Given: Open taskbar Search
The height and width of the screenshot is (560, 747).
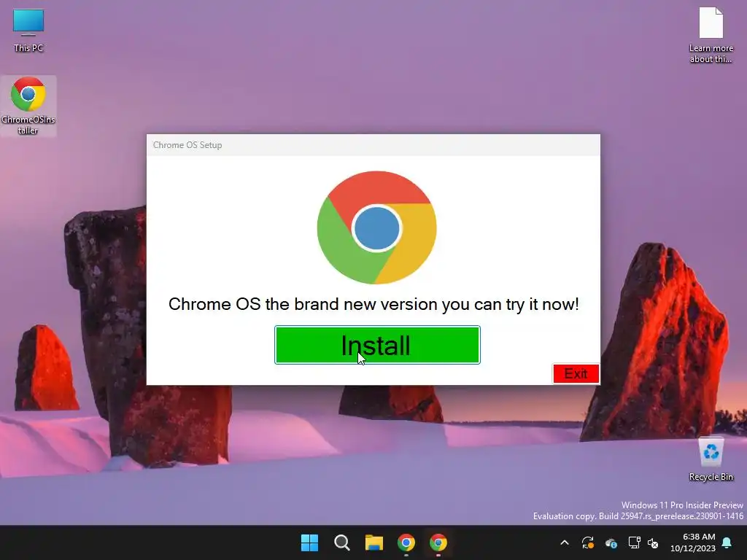Looking at the screenshot, I should coord(342,542).
